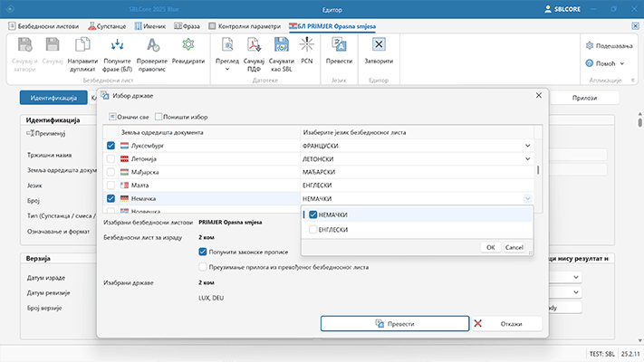Click the Помоћ help icon
The image size is (644, 362).
click(590, 63)
